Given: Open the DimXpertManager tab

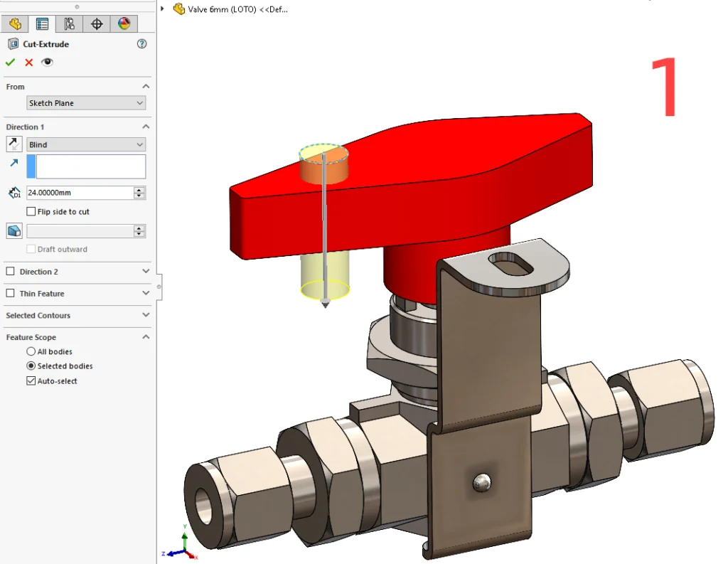Looking at the screenshot, I should (97, 23).
